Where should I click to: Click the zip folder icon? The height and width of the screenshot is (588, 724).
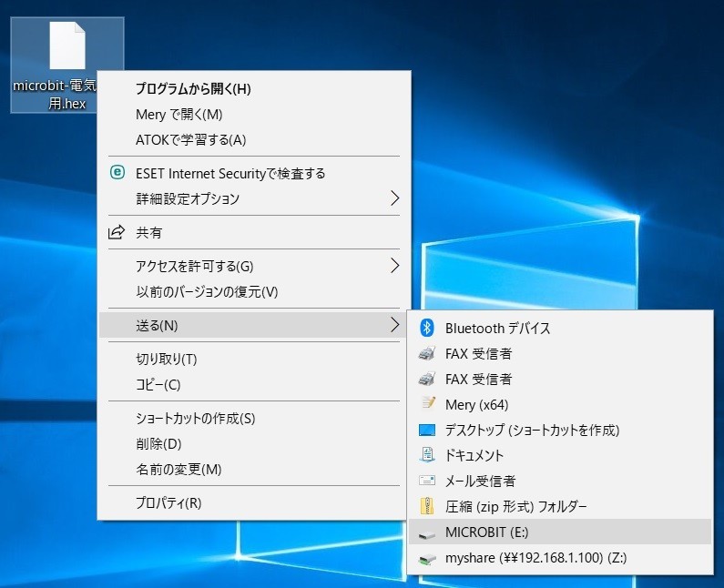click(x=427, y=506)
